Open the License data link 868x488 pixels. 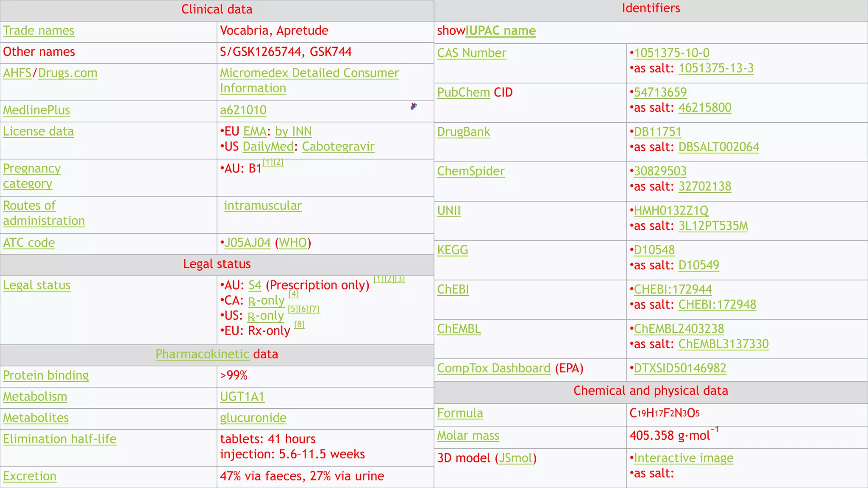click(39, 131)
